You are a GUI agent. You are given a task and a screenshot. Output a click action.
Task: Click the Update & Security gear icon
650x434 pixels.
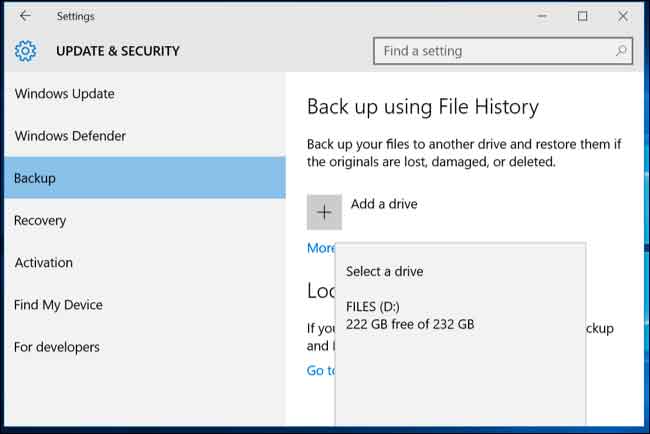(x=25, y=51)
